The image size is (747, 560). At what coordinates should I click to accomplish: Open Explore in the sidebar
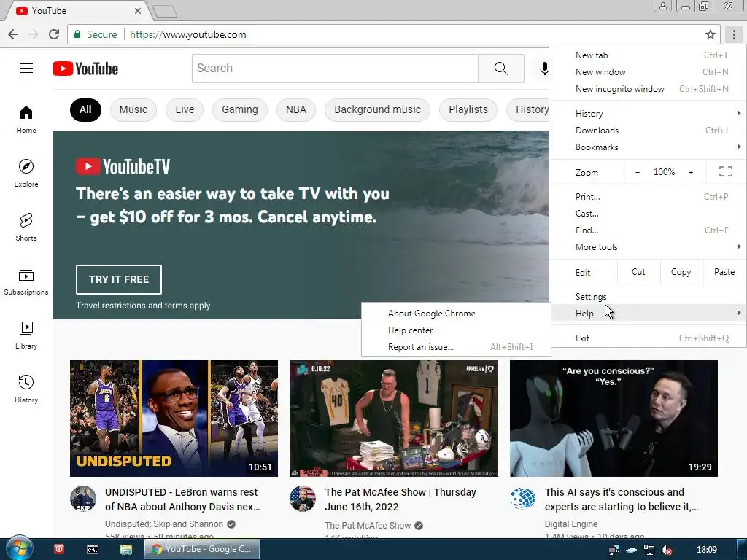pyautogui.click(x=26, y=174)
